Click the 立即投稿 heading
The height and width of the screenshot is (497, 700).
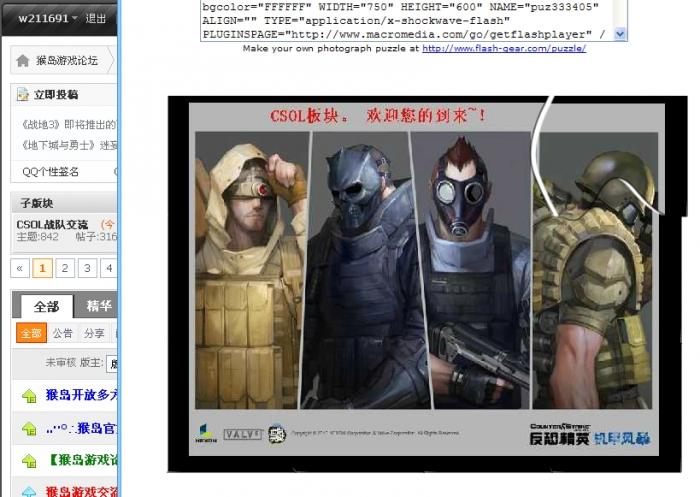pyautogui.click(x=56, y=94)
